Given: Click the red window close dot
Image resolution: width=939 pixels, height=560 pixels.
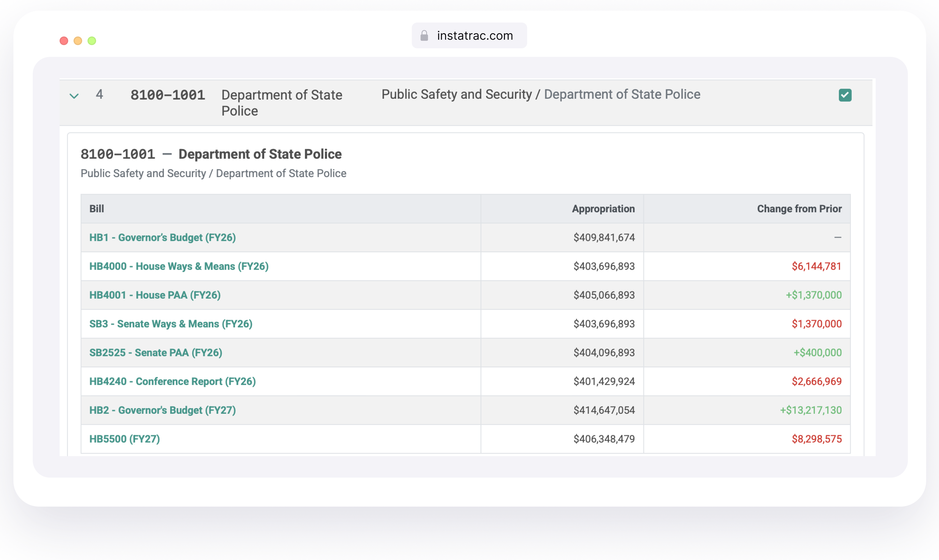Looking at the screenshot, I should coord(64,41).
